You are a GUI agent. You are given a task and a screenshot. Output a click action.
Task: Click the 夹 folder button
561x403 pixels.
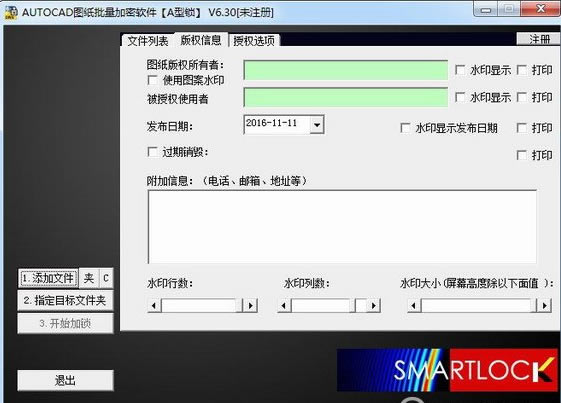pos(88,278)
